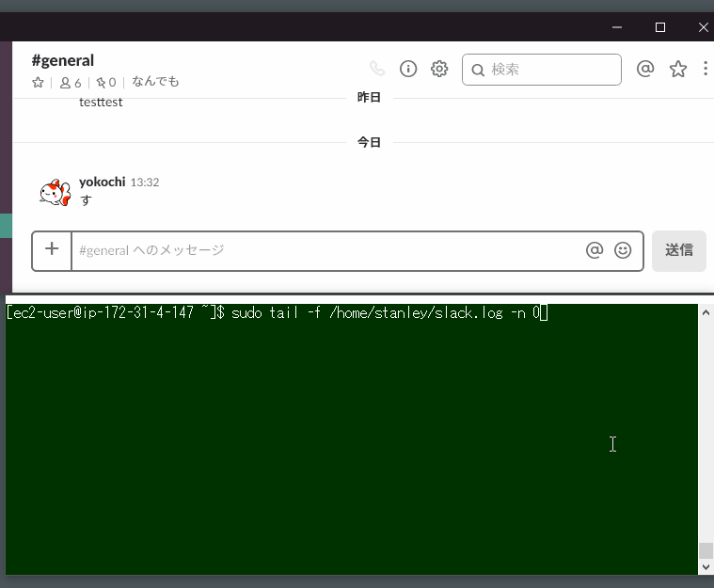
Task: Click the 昨日 date divider label
Action: click(x=369, y=98)
